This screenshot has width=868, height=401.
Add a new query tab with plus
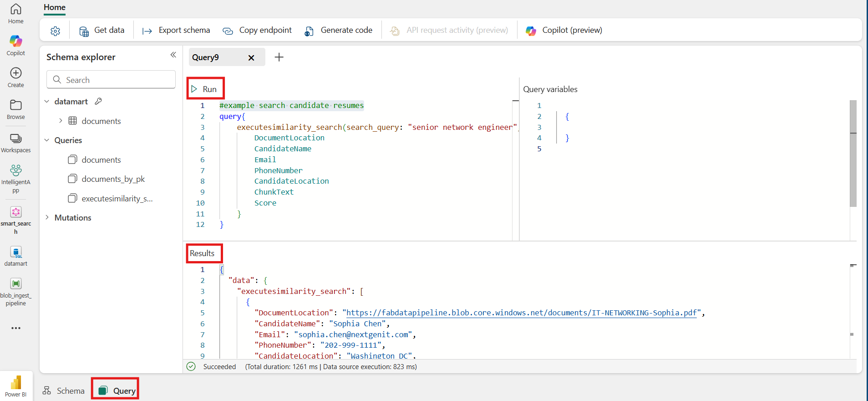[x=279, y=57]
